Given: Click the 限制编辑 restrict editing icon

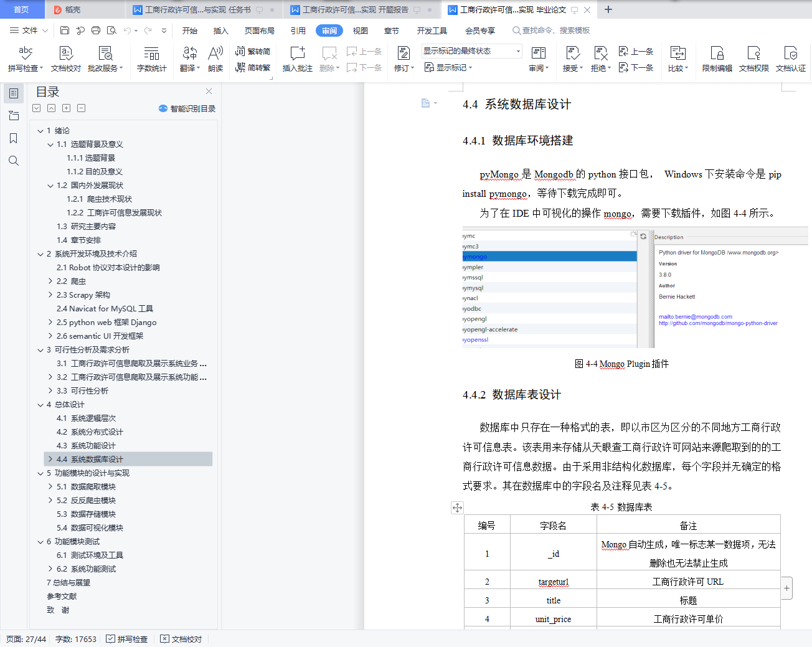Looking at the screenshot, I should point(717,59).
